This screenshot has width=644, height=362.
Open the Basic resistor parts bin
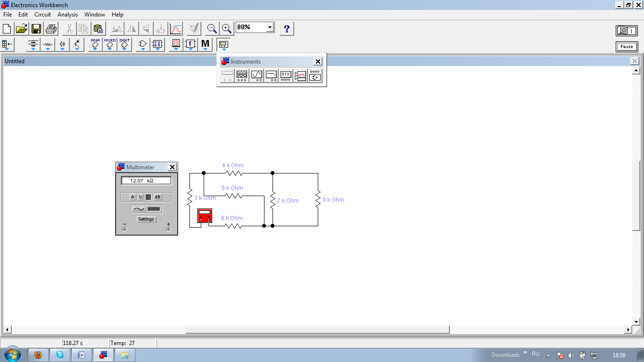(x=48, y=45)
